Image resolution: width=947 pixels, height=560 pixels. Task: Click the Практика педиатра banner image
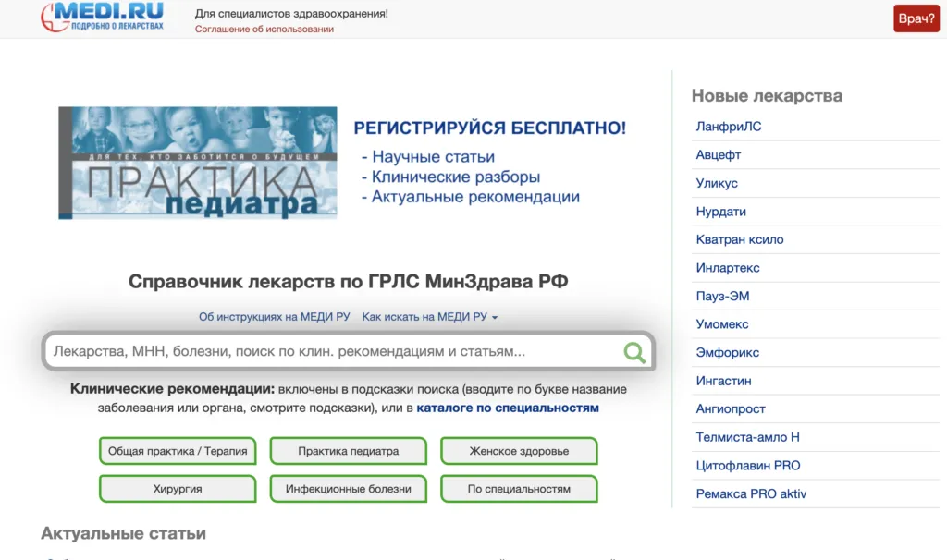(x=198, y=164)
